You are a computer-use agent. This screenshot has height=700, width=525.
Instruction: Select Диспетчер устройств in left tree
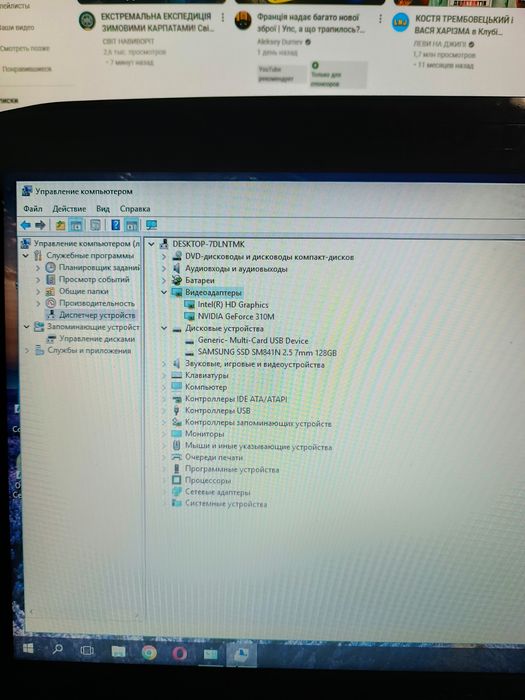point(97,315)
